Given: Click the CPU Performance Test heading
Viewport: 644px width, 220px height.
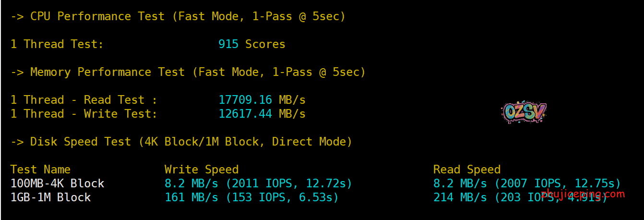Looking at the screenshot, I should click(178, 16).
